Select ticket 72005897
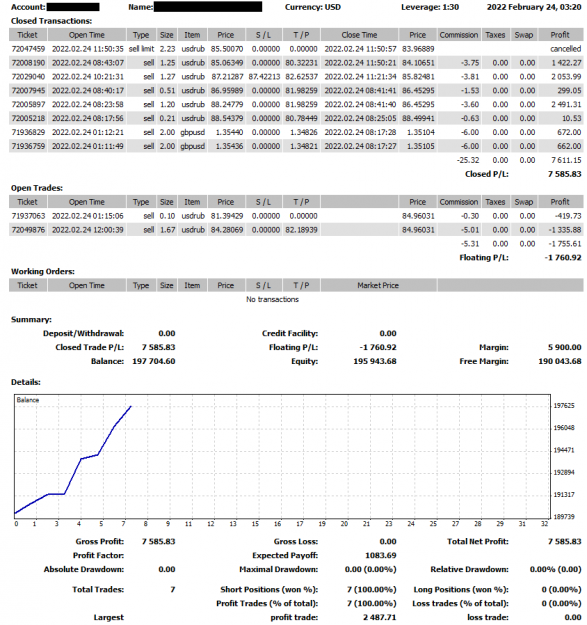Screen dimensions: 587x625 pos(28,104)
